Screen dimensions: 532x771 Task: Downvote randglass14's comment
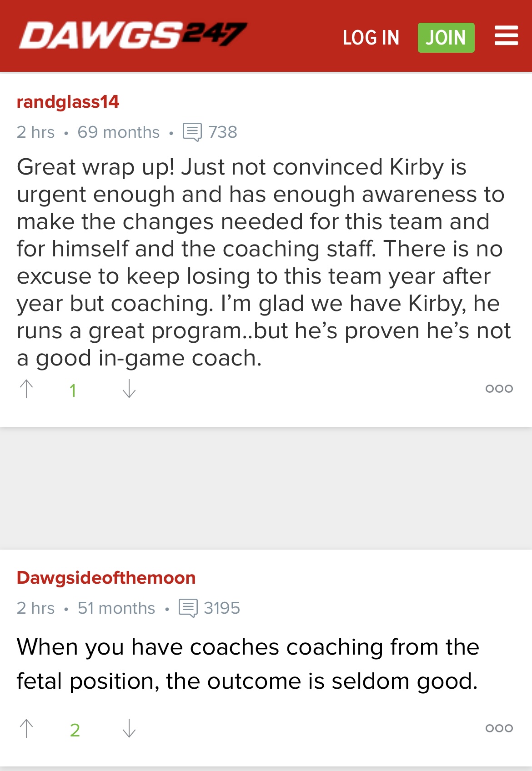pos(129,389)
